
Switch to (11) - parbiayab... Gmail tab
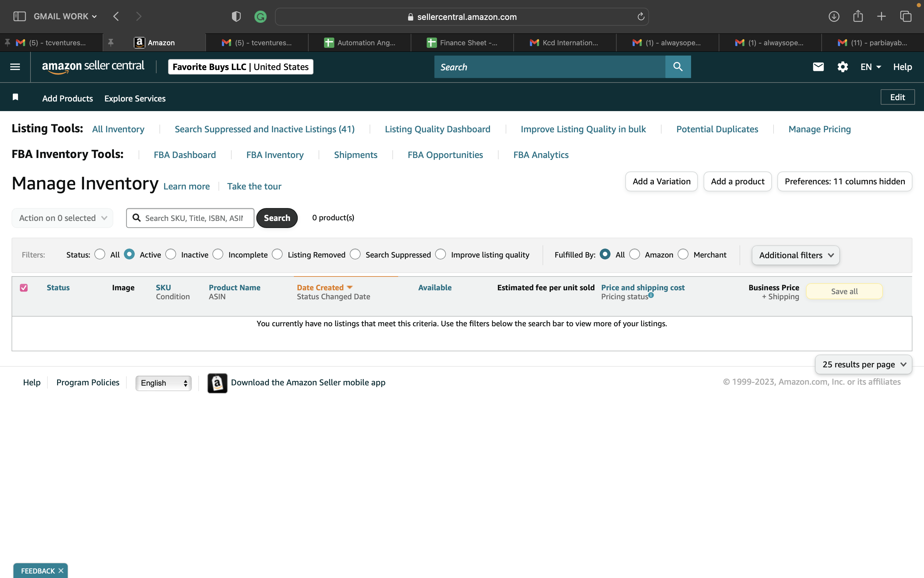pos(873,42)
